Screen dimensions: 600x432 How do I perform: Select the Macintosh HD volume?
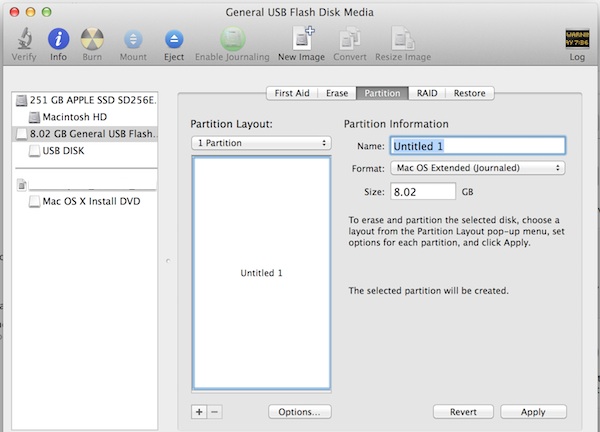coord(85,117)
